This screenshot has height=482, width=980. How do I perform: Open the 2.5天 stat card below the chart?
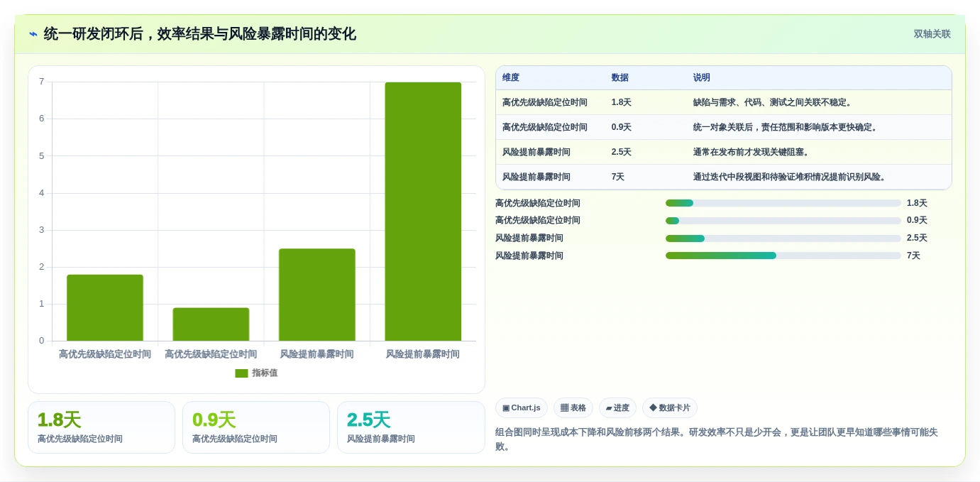click(411, 427)
